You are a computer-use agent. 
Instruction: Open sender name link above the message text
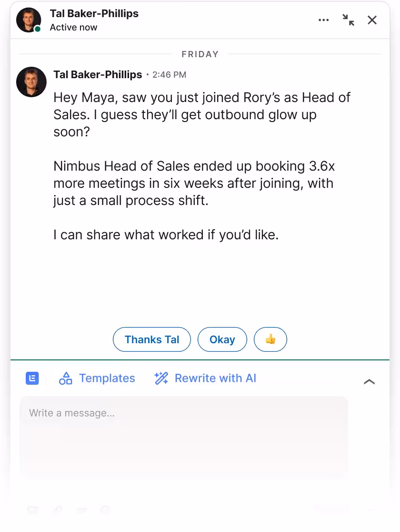coord(98,75)
